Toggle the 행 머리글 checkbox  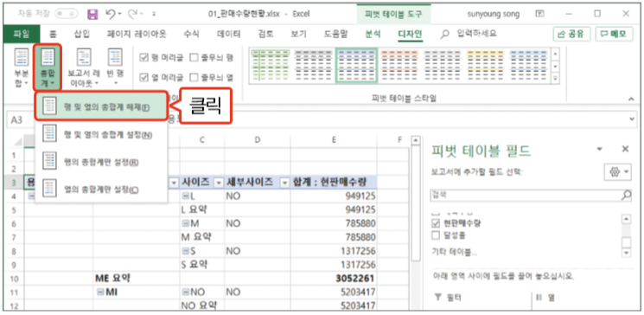(143, 57)
